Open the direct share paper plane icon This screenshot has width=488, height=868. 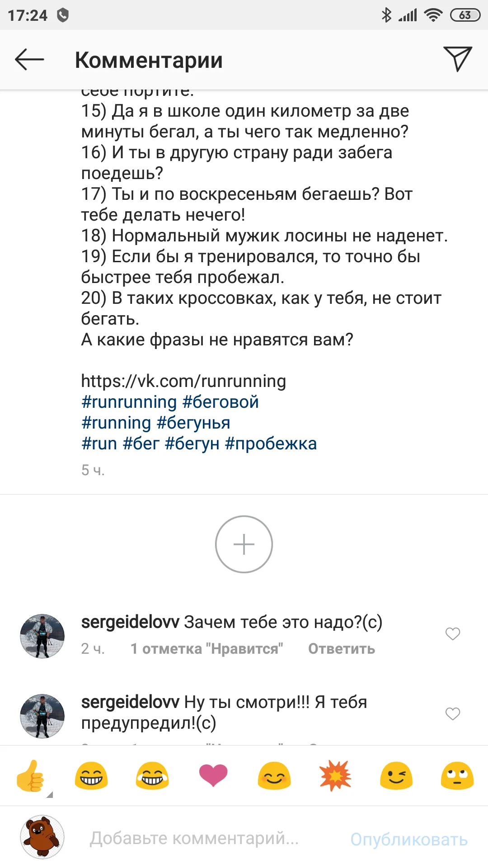(x=458, y=58)
